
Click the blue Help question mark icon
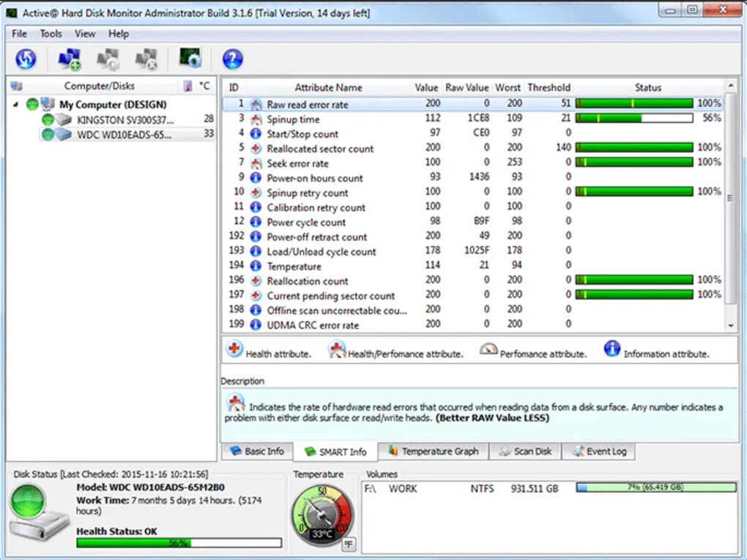tap(232, 59)
